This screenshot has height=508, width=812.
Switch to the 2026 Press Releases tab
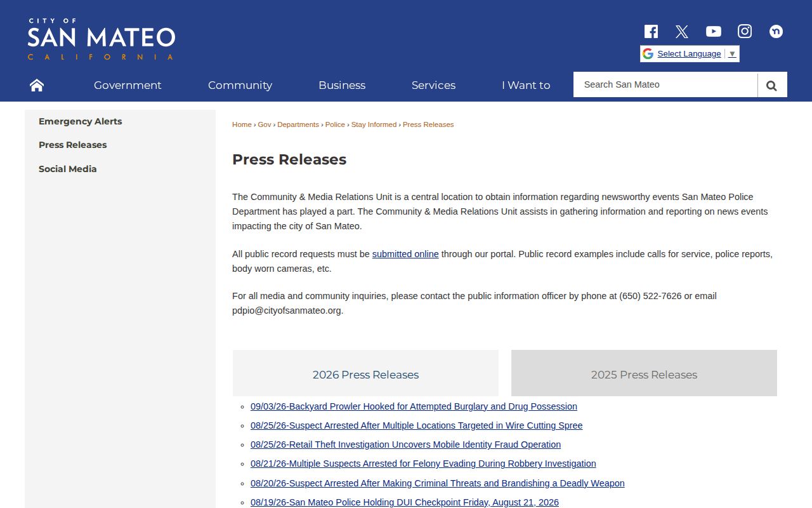click(x=365, y=373)
